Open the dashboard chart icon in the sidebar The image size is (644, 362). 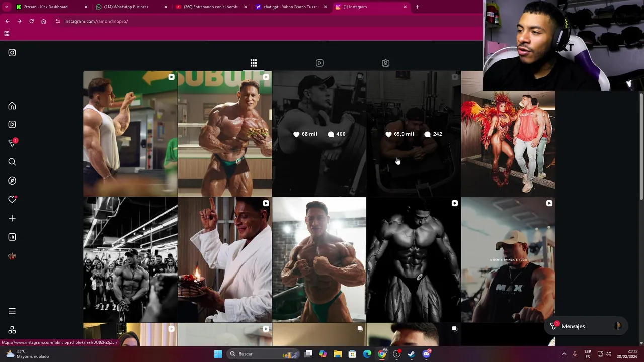point(12,237)
